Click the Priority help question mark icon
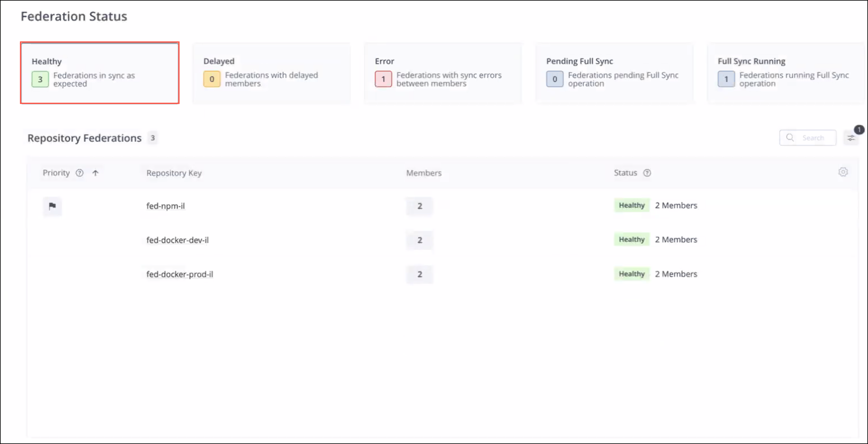Screen dimensions: 868x444 (x=79, y=173)
